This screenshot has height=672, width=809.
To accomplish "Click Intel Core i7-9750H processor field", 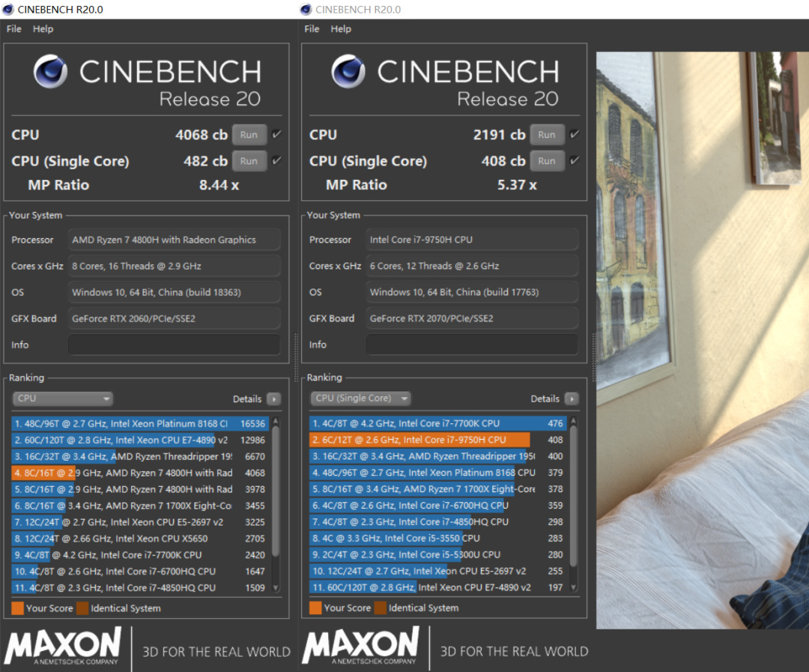I will [472, 240].
